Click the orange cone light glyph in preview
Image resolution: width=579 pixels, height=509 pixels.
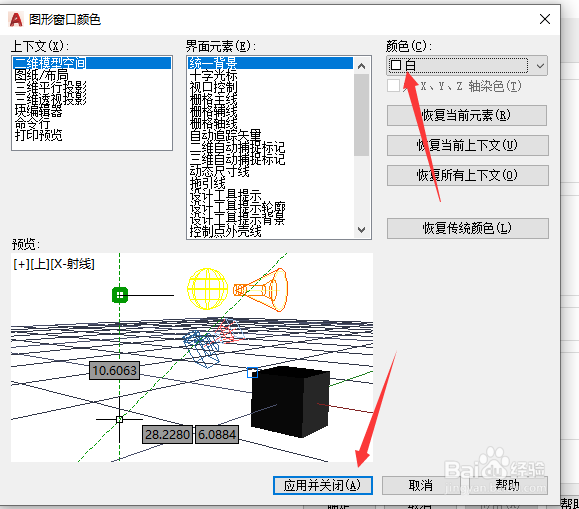click(260, 290)
